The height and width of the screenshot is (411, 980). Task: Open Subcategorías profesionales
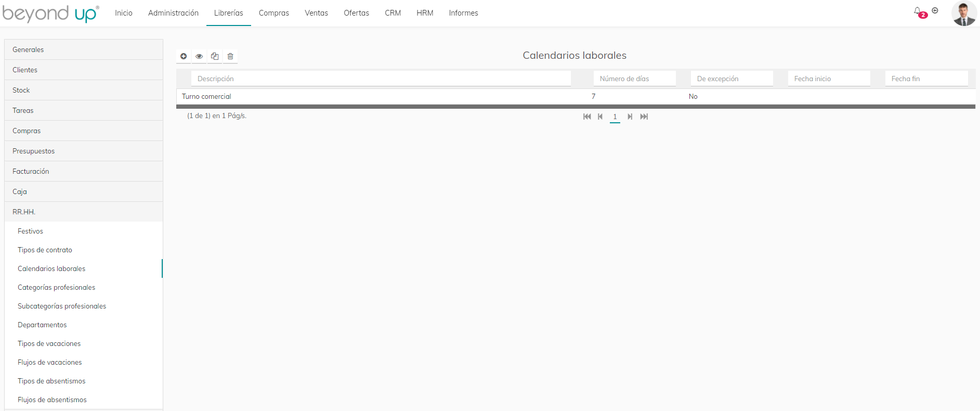[84, 306]
